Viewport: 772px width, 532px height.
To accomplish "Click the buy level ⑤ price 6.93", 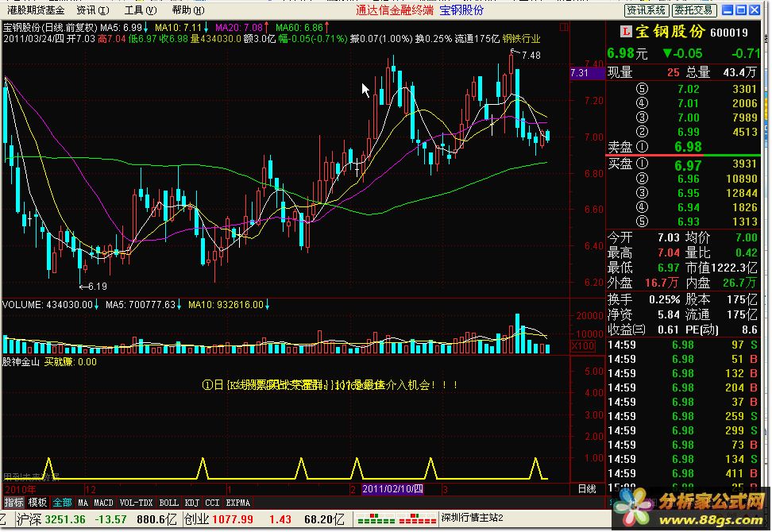I will pyautogui.click(x=689, y=222).
